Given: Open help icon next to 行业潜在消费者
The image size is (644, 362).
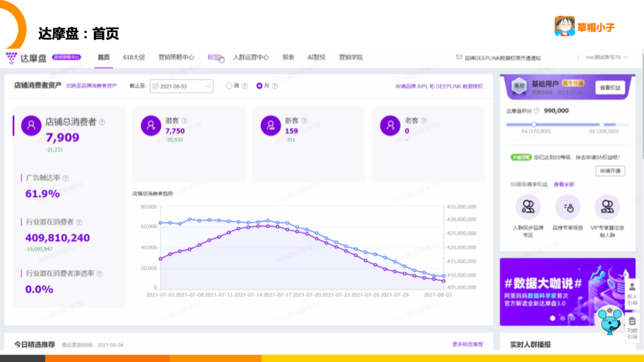Looking at the screenshot, I should [79, 222].
